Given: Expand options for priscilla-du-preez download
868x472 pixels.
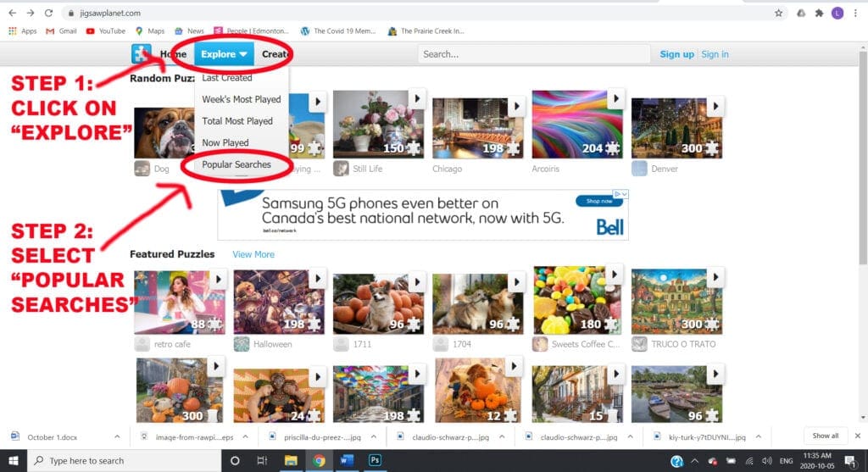Looking at the screenshot, I should (x=374, y=436).
